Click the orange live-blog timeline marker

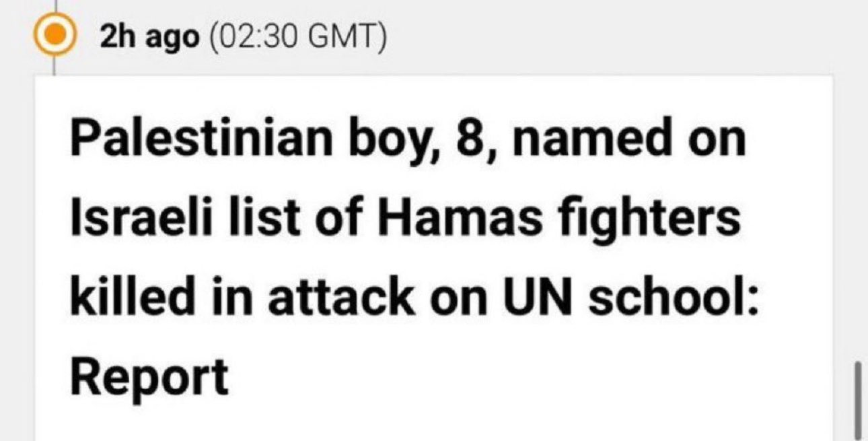55,36
